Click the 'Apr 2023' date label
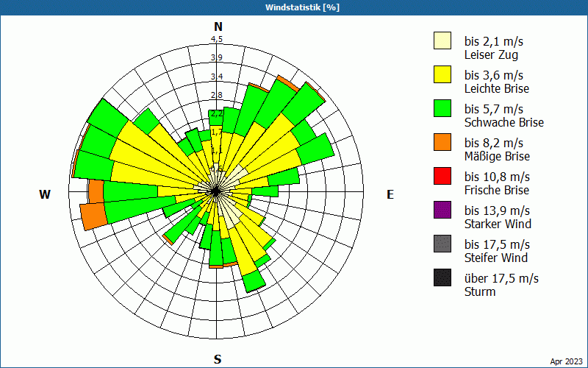The height and width of the screenshot is (368, 588). (x=566, y=361)
